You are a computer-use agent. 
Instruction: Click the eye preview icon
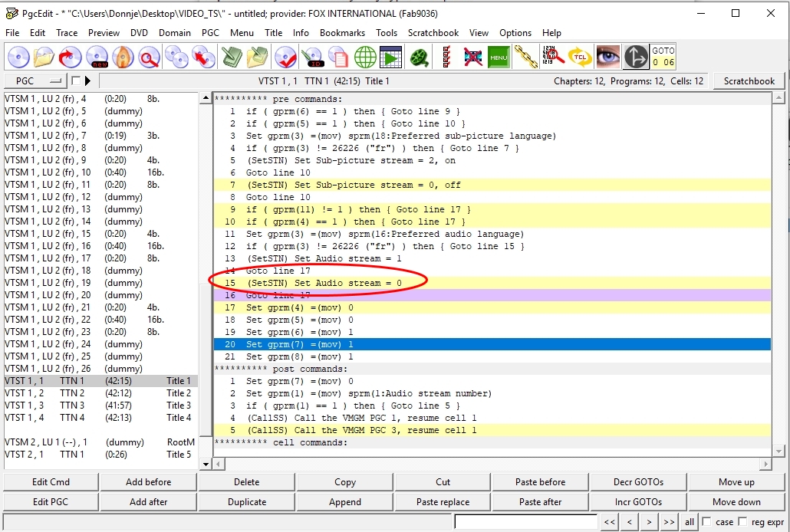[607, 57]
